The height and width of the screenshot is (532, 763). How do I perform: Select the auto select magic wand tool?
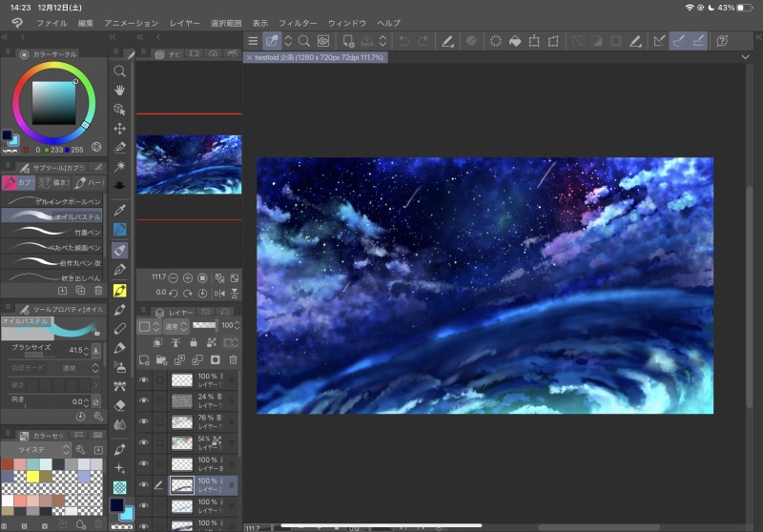tap(120, 166)
